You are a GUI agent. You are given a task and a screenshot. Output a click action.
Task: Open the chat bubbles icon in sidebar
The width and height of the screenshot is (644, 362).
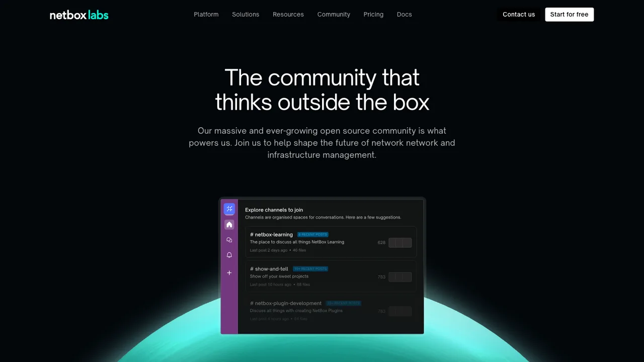pyautogui.click(x=229, y=240)
